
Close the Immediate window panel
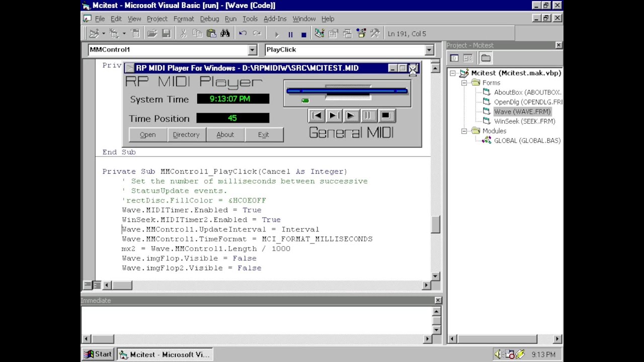438,300
